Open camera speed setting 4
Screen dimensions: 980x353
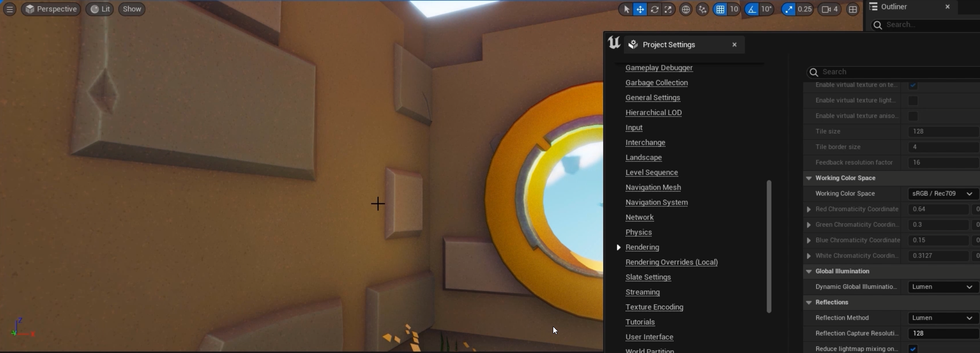830,9
